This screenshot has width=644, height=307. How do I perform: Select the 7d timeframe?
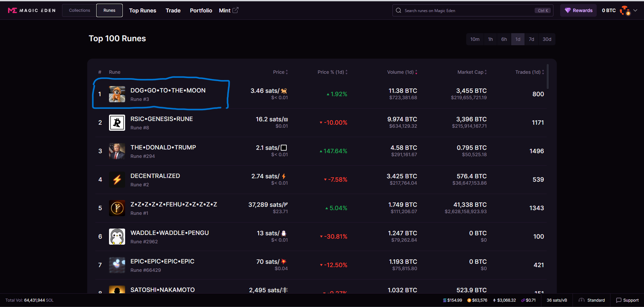tap(532, 39)
